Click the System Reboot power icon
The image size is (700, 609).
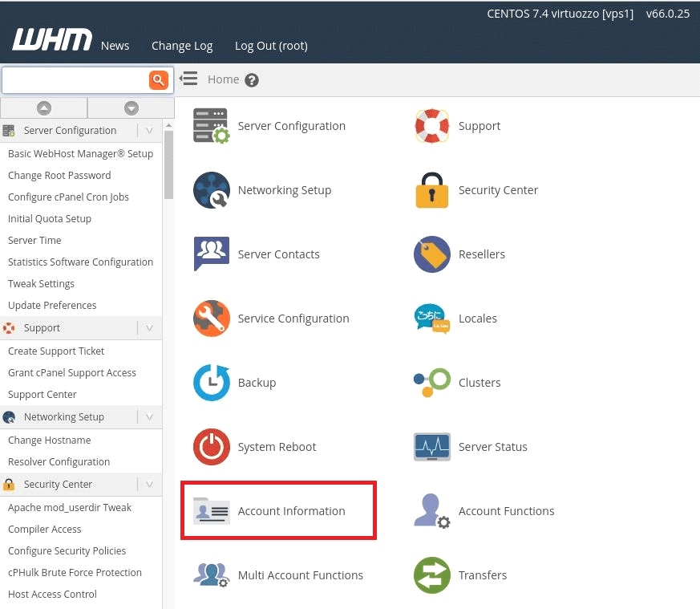[210, 447]
